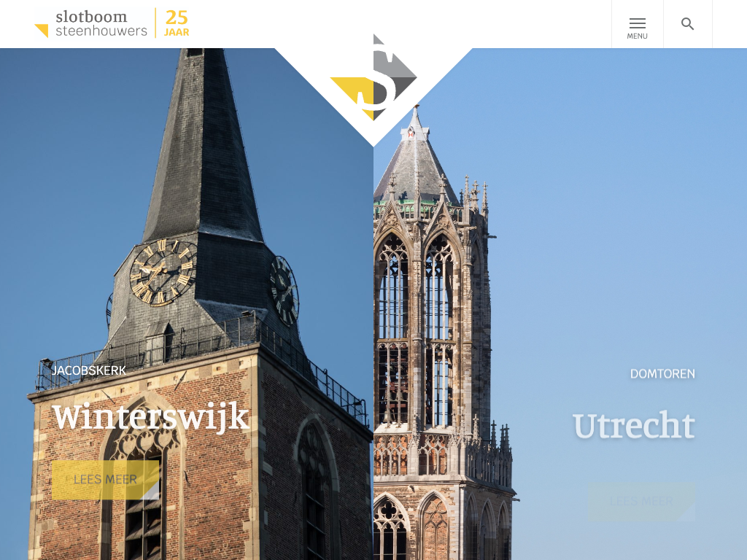Click the blue sky right of Domtoren

pos(620,219)
